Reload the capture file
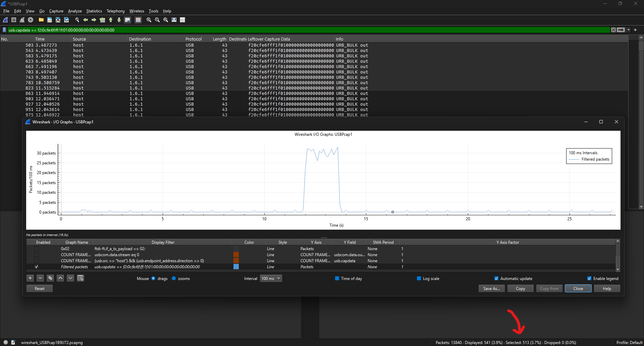644x346 pixels. point(66,20)
